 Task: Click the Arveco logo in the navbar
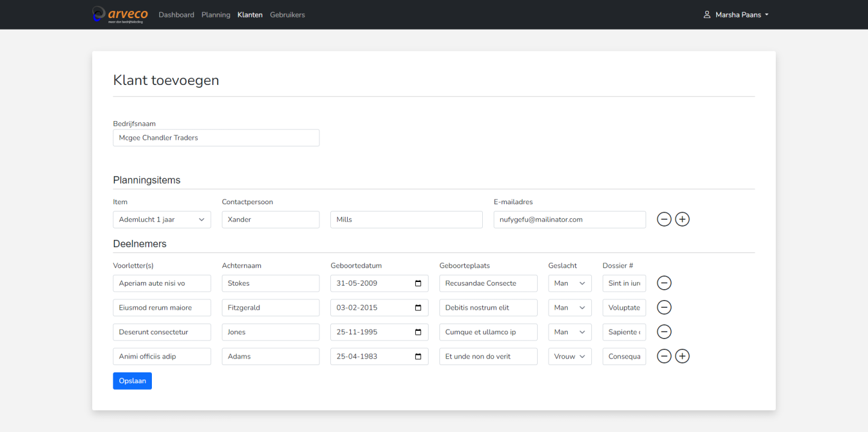click(x=119, y=14)
